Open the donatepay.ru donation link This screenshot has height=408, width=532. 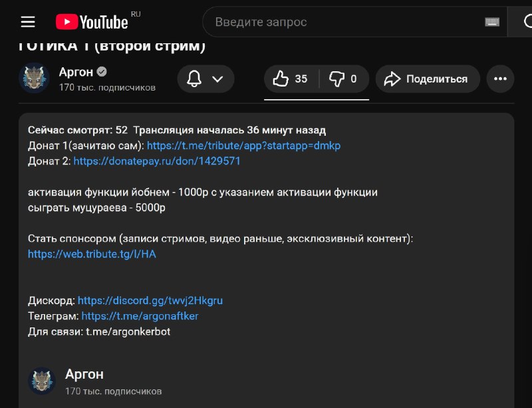(157, 161)
